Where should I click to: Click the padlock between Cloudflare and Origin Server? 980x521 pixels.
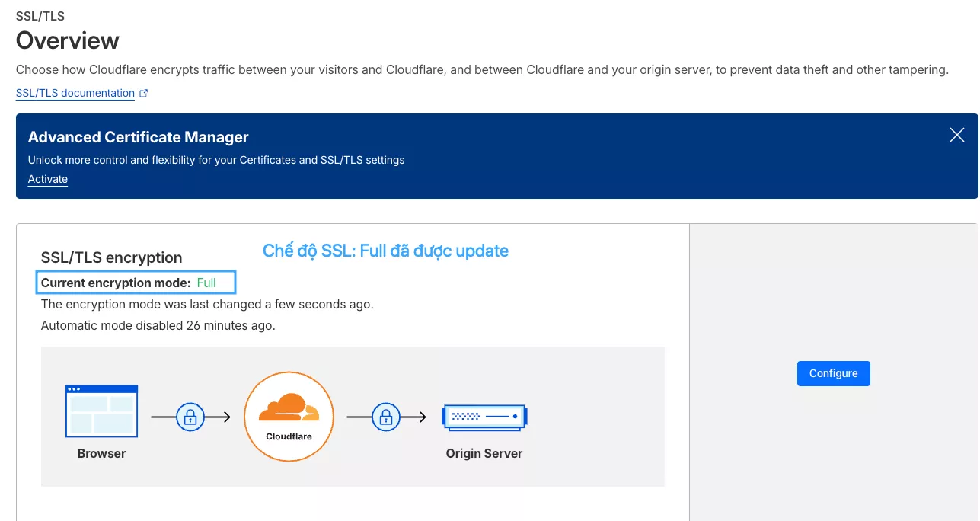(386, 416)
